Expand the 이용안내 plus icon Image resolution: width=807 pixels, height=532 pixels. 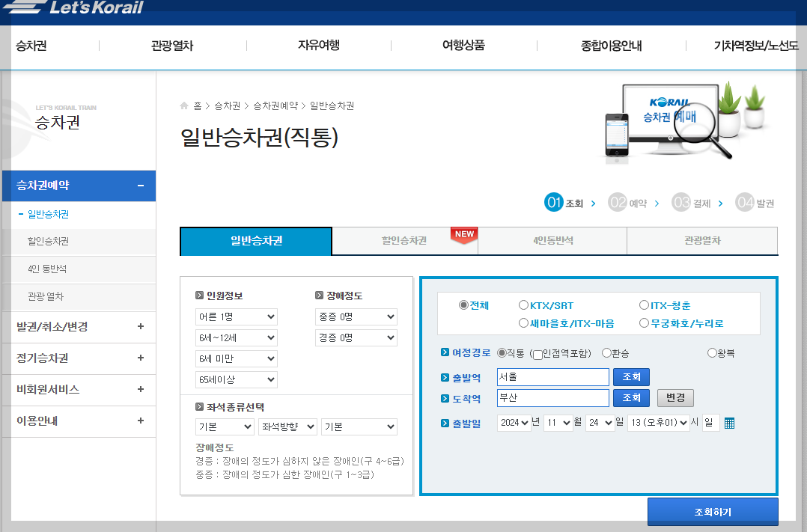pos(141,421)
